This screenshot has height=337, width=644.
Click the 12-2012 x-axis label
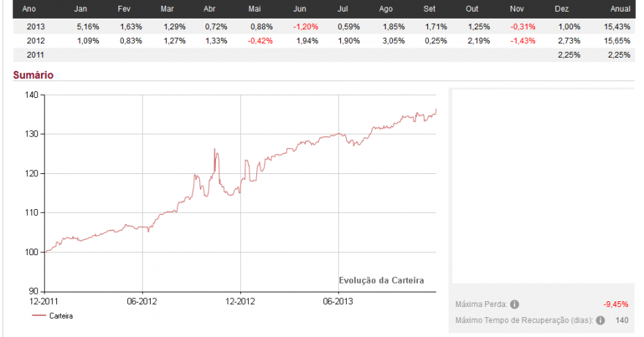tap(240, 301)
